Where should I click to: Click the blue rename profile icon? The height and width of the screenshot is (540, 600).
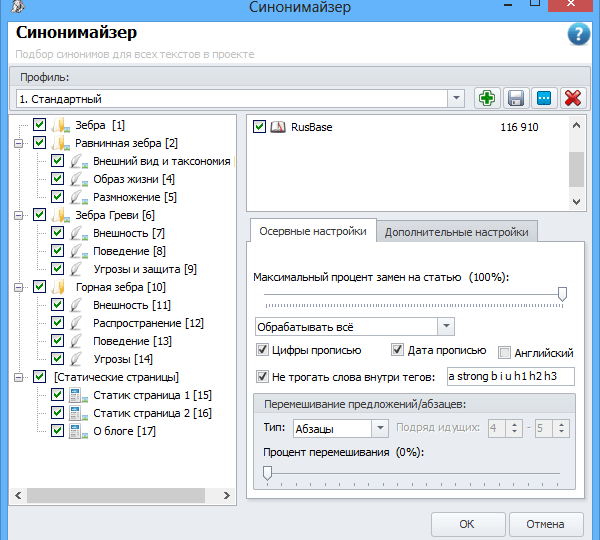tap(544, 98)
